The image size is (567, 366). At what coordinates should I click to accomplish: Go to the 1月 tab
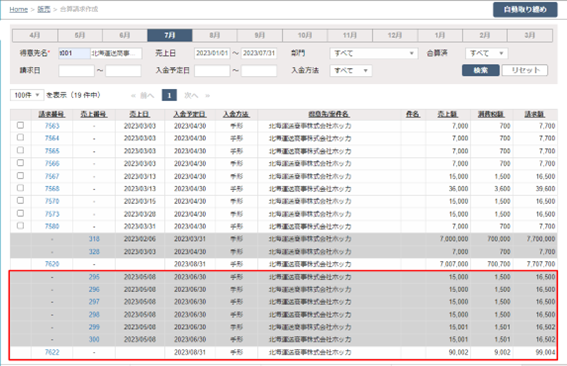click(440, 35)
